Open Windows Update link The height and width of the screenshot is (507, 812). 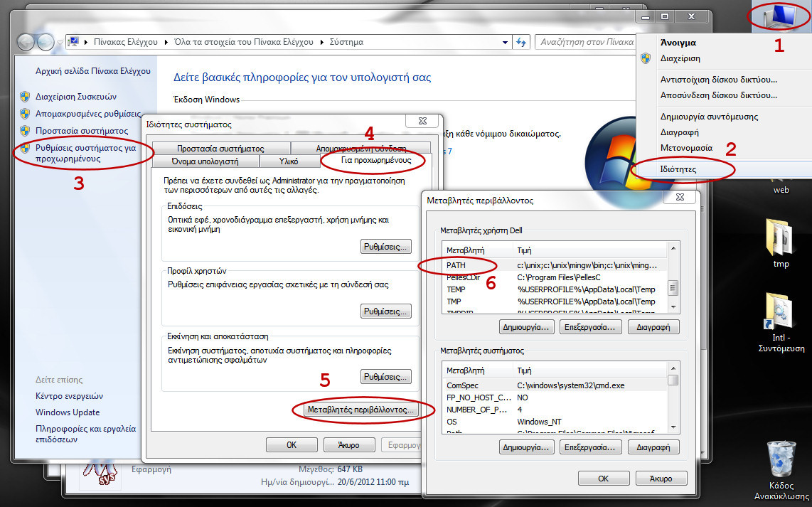click(68, 412)
